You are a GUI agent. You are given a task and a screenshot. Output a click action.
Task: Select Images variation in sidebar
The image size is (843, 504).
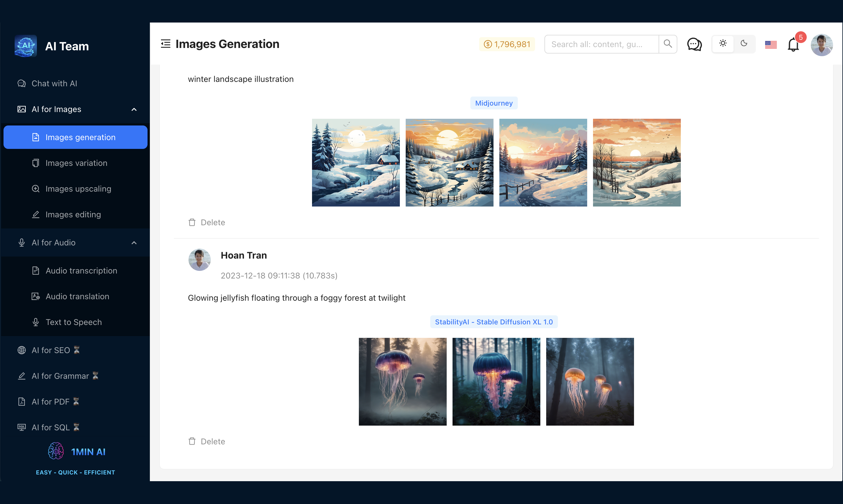pyautogui.click(x=76, y=163)
